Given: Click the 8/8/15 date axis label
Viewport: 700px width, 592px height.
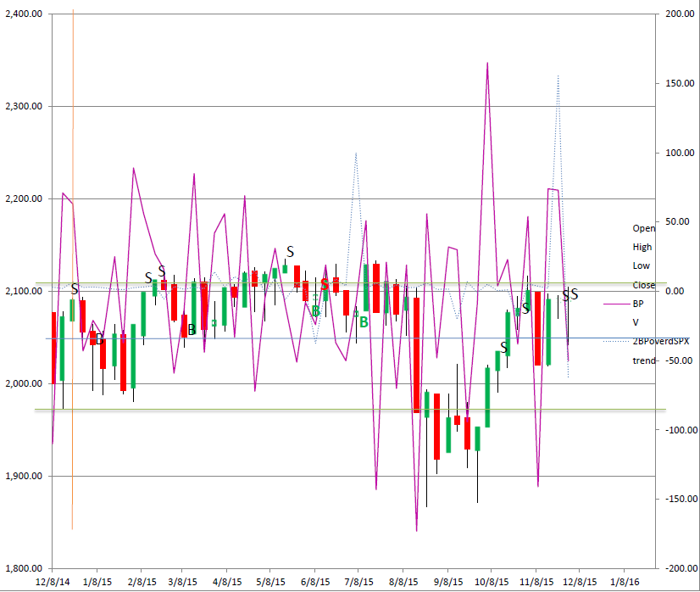Looking at the screenshot, I should tap(403, 584).
